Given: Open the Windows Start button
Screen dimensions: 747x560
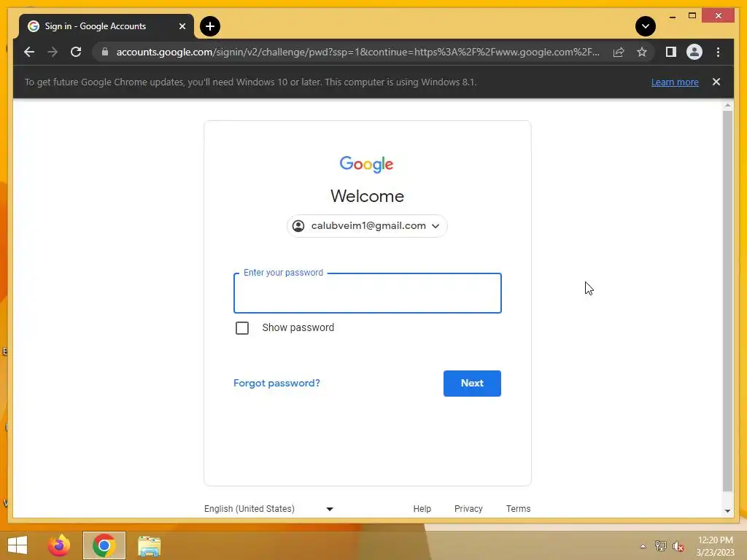Looking at the screenshot, I should click(18, 545).
